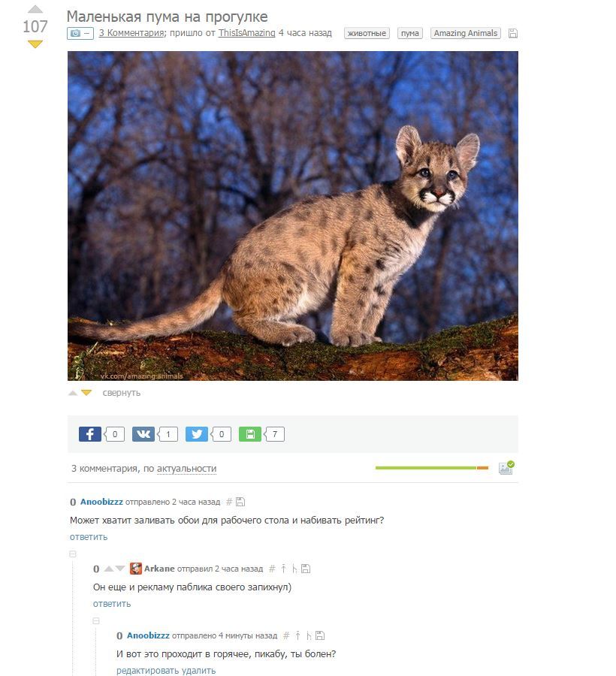Screen dimensions: 616x676
Task: Downvote Arkane's comment
Action: [x=120, y=569]
